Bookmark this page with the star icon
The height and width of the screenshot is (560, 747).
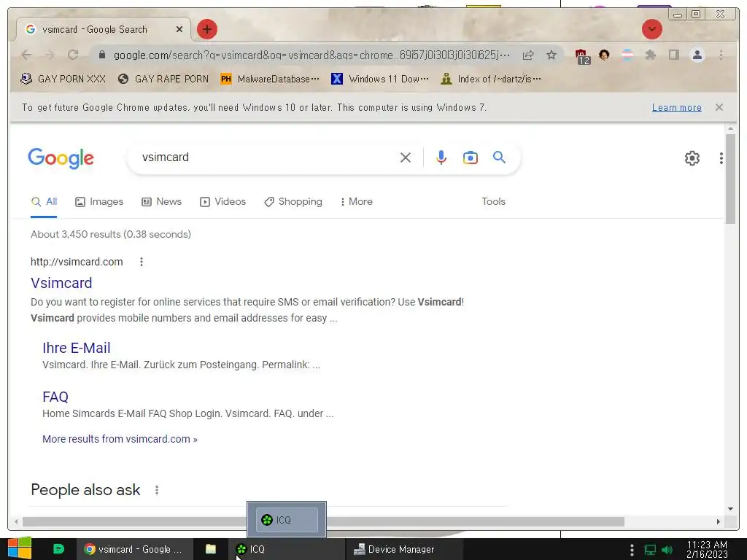tap(551, 55)
